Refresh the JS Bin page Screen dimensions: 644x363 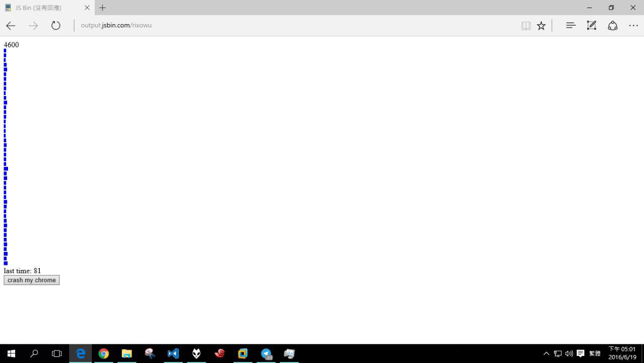(x=56, y=26)
